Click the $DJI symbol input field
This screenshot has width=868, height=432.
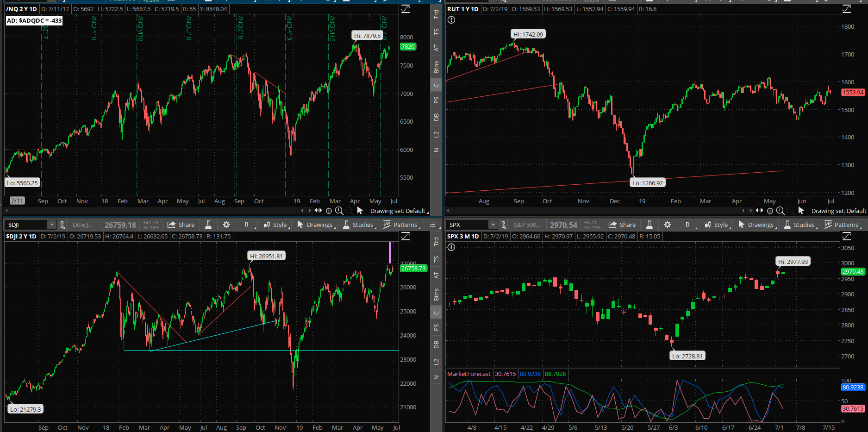pyautogui.click(x=26, y=225)
